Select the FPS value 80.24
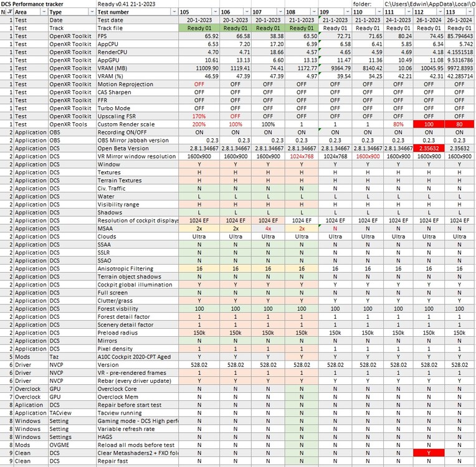The image size is (476, 467). (398, 36)
